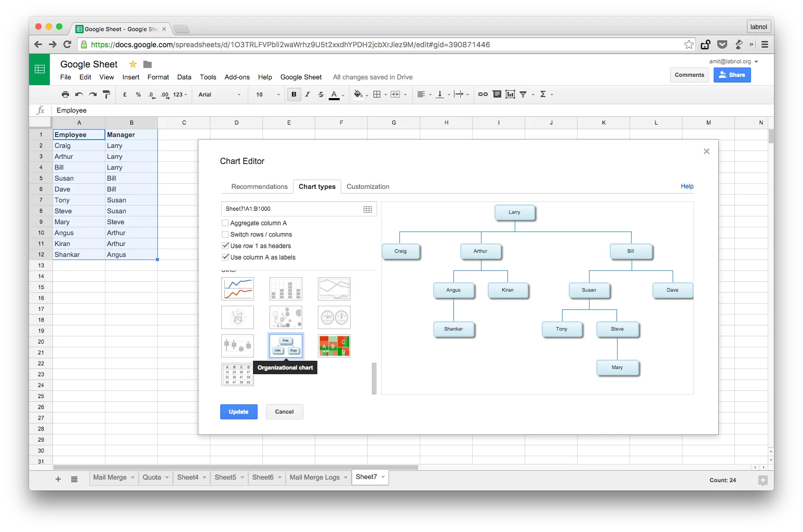The image size is (803, 532).
Task: Open the Add-ons menu
Action: pos(237,77)
